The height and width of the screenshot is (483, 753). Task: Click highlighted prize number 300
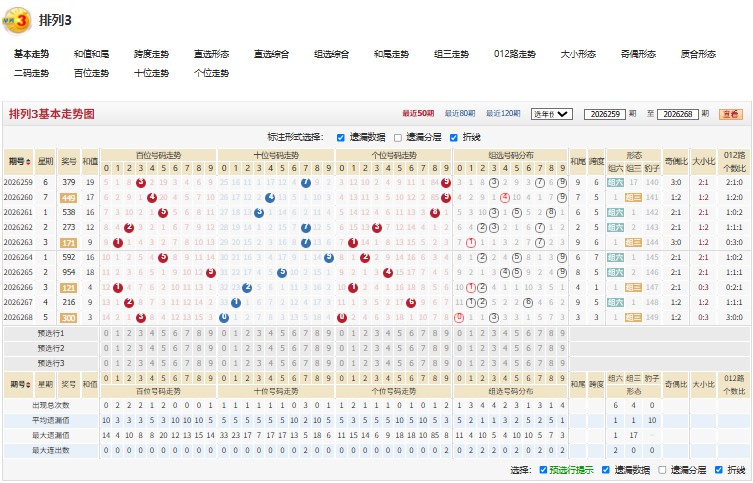(x=69, y=318)
